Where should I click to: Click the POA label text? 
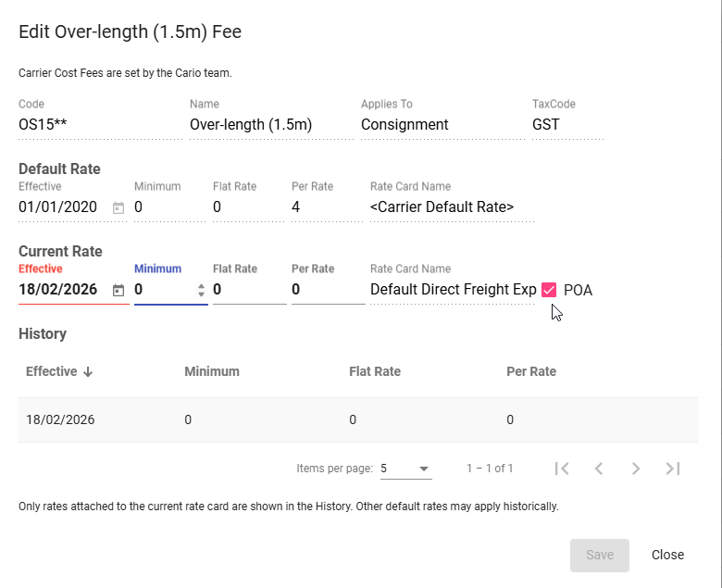578,291
